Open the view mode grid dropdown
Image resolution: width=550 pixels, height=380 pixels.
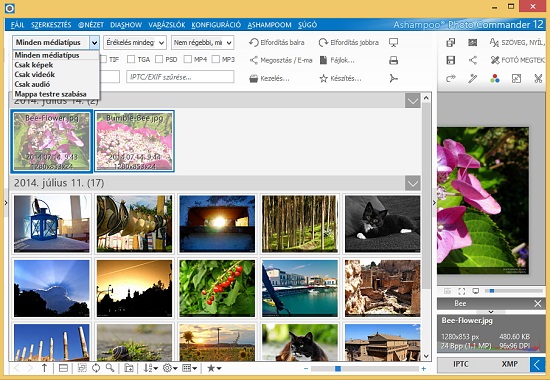(x=189, y=368)
